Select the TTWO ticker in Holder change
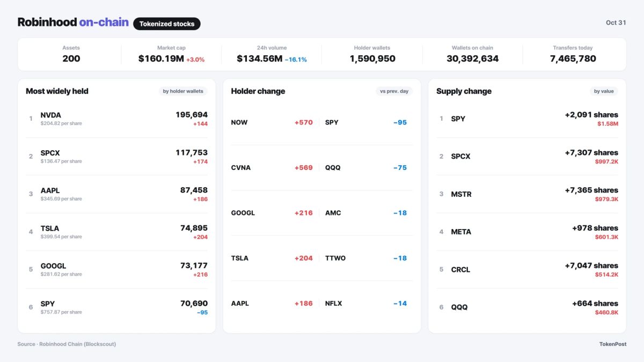This screenshot has height=362, width=644. click(x=335, y=258)
